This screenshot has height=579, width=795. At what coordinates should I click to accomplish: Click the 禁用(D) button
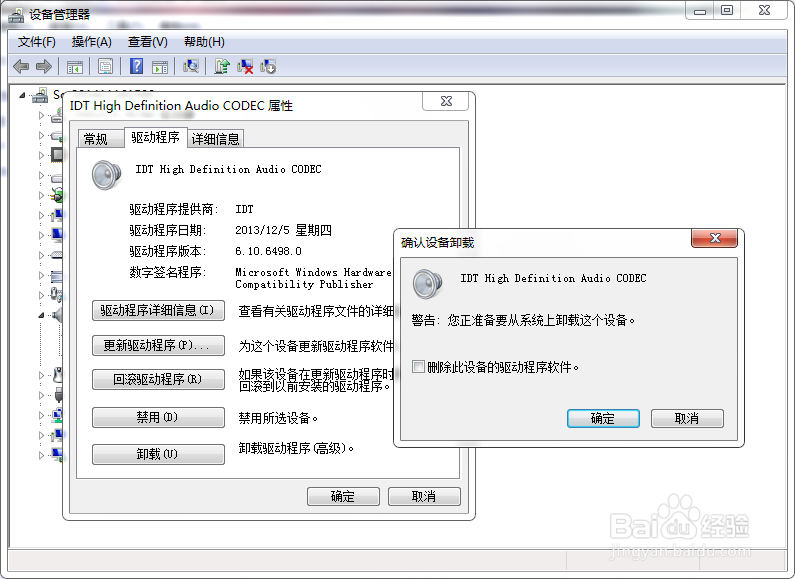(158, 417)
